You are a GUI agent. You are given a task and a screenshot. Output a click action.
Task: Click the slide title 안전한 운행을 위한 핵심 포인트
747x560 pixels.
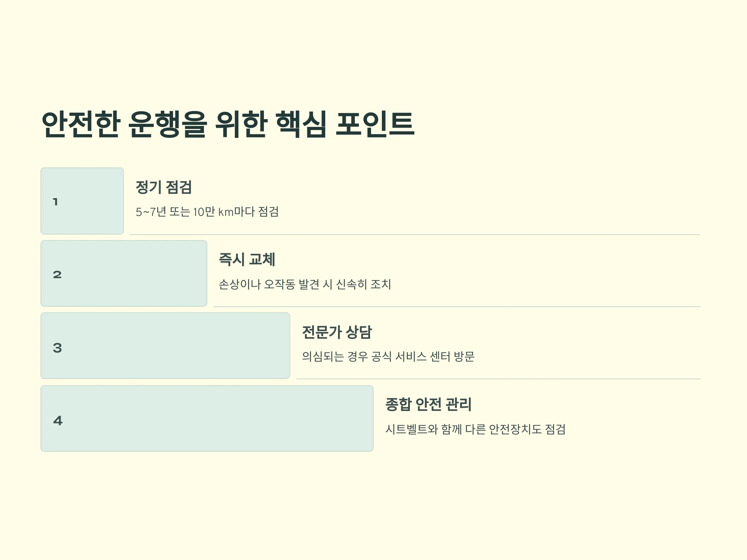pos(228,124)
